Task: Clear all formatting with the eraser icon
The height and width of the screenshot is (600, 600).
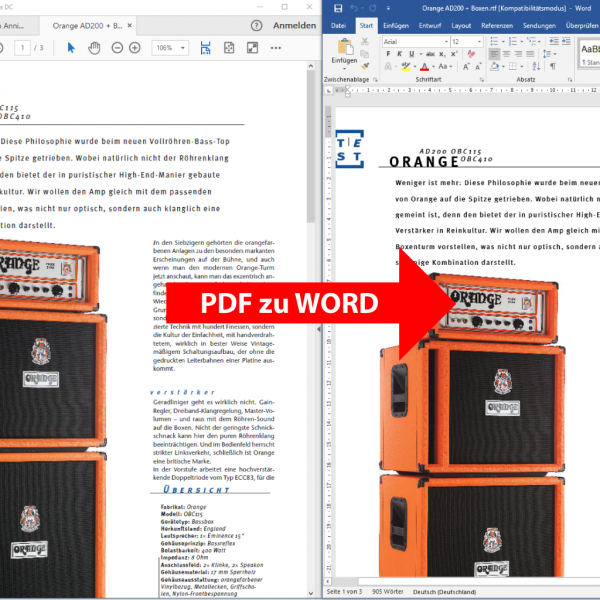Action: 471,54
